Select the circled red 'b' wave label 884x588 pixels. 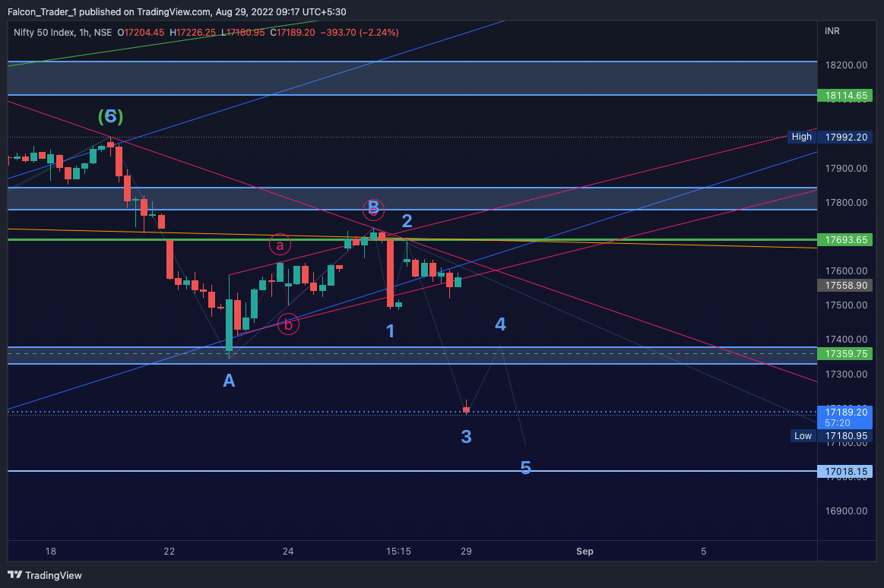288,324
